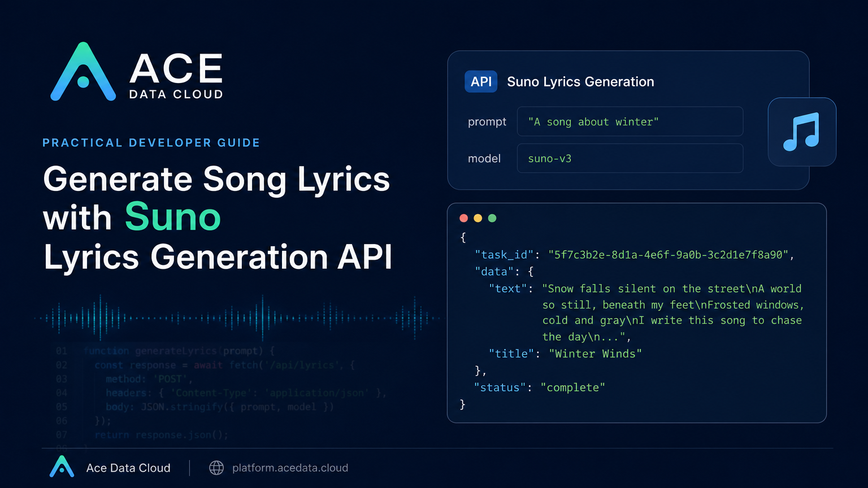This screenshot has width=868, height=488.
Task: Click the "task_id" key in the JSON
Action: [x=505, y=255]
